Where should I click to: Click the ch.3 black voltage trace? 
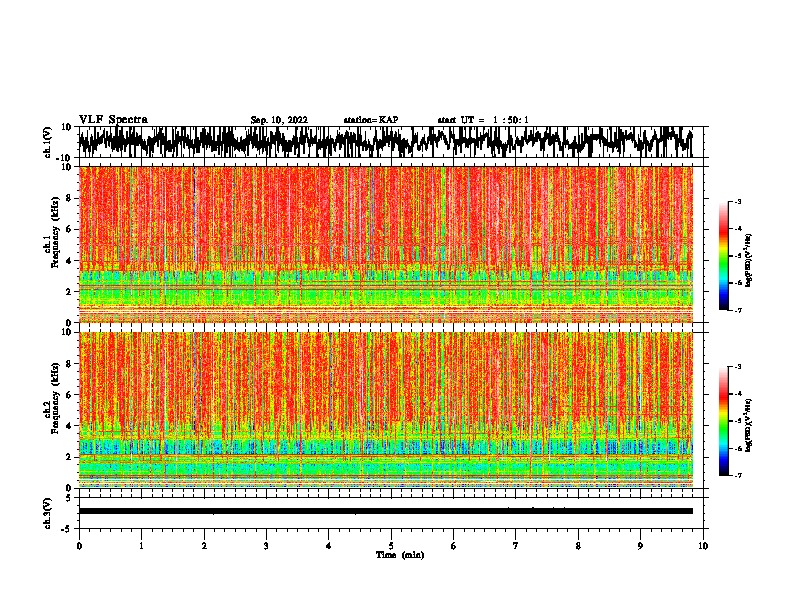pos(385,511)
